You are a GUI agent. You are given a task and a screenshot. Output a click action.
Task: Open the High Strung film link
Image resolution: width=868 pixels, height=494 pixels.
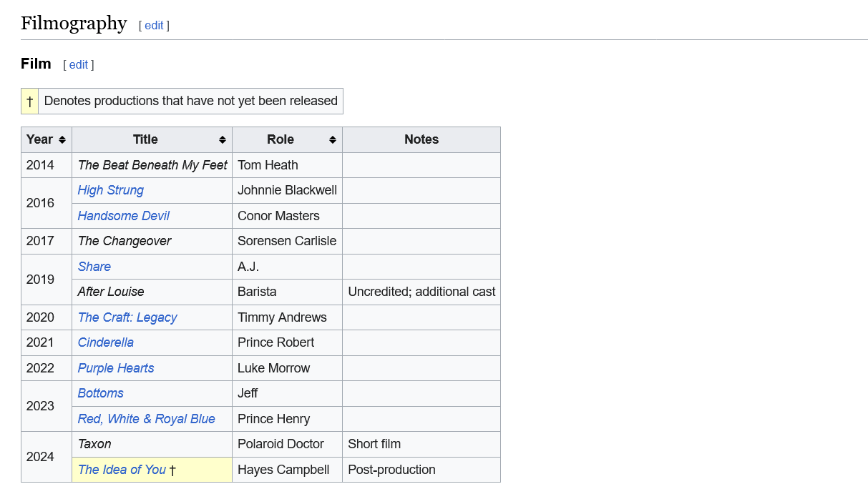110,190
